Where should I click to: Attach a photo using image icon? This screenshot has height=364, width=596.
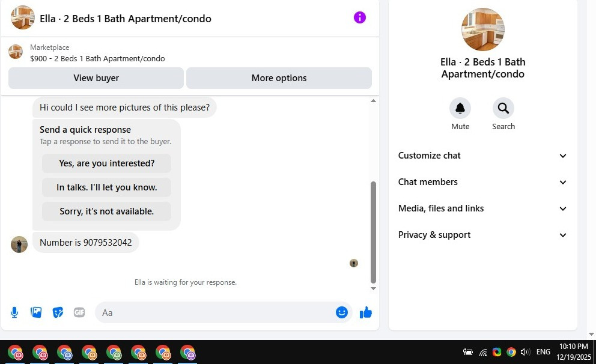[x=36, y=312]
